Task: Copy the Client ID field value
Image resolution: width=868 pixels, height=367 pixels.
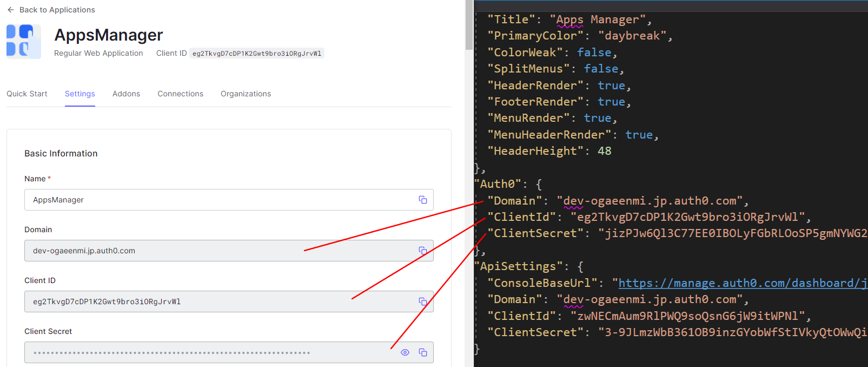Action: [x=423, y=302]
